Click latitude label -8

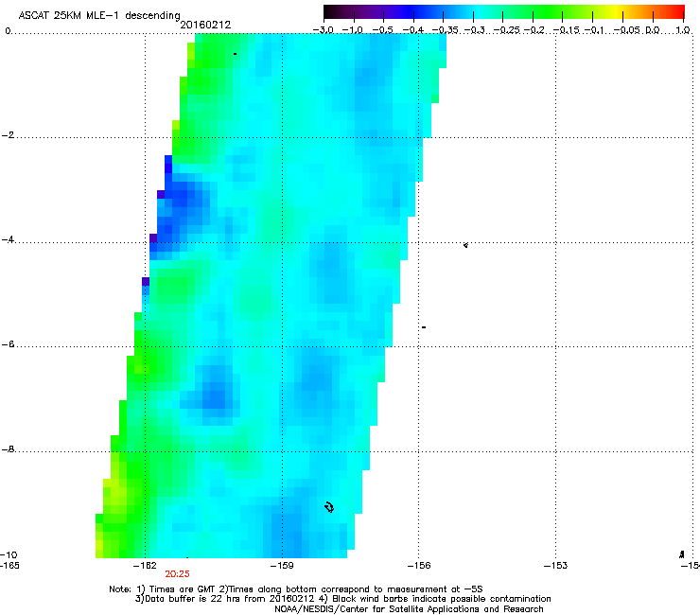(8, 449)
